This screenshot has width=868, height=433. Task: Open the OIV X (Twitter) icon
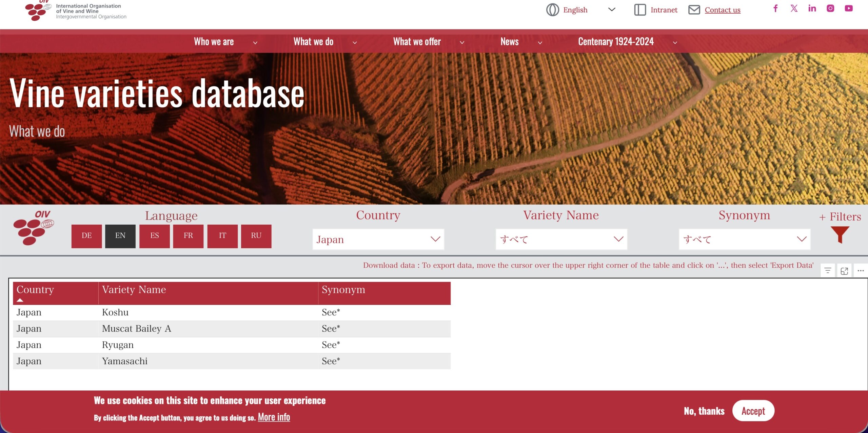click(x=794, y=8)
